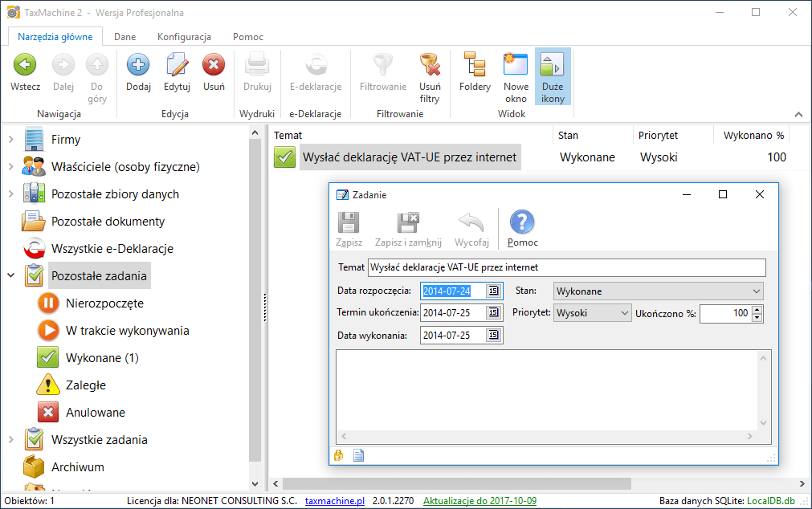This screenshot has height=509, width=812.
Task: Open the Dane ribbon tab
Action: click(x=124, y=37)
